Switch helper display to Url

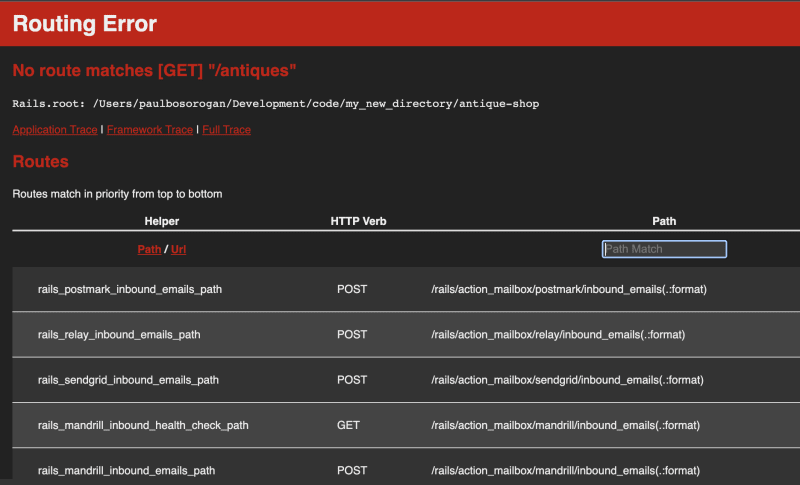178,249
